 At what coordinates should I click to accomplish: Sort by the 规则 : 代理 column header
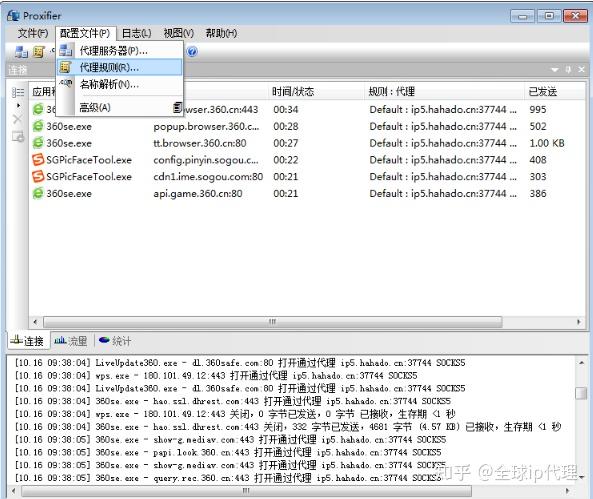point(444,92)
